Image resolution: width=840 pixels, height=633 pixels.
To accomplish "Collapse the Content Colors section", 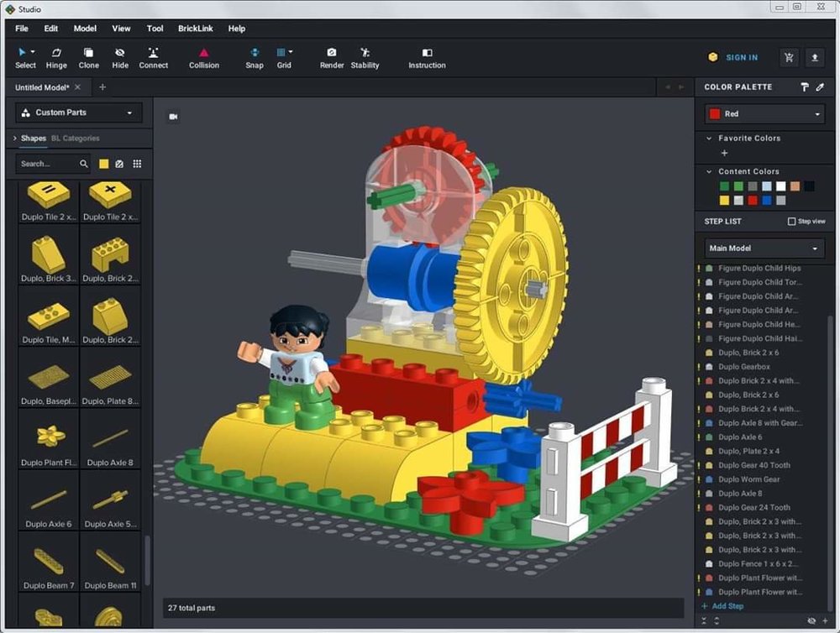I will 709,171.
